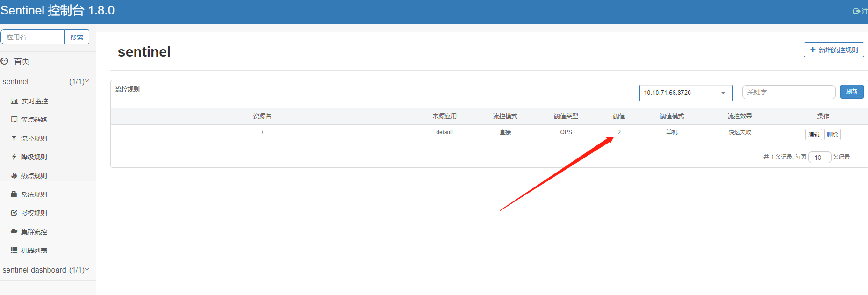Select 流控规则 in sidebar
The image size is (868, 295).
pos(34,138)
